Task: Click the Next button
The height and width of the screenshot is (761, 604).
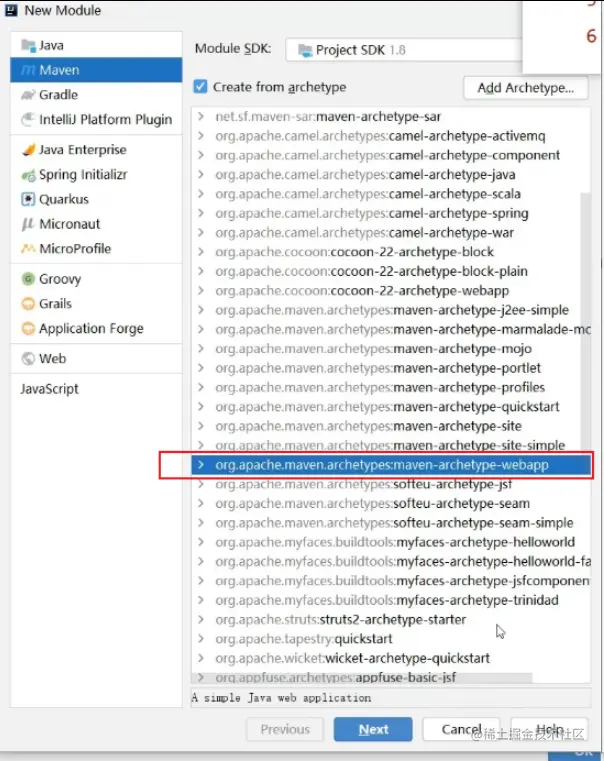Action: pos(373,729)
